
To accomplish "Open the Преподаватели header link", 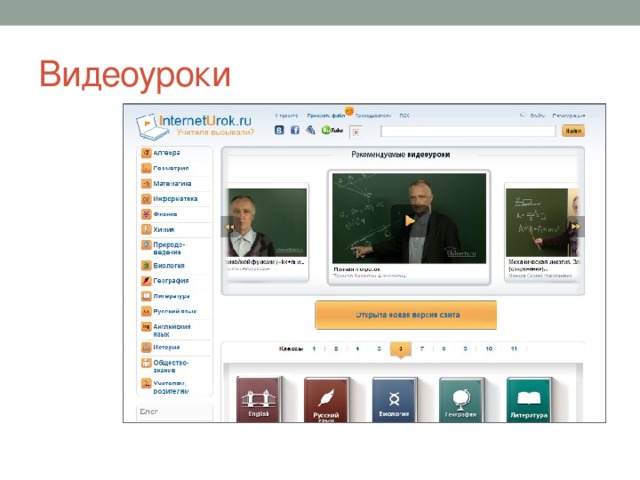I will (x=373, y=116).
